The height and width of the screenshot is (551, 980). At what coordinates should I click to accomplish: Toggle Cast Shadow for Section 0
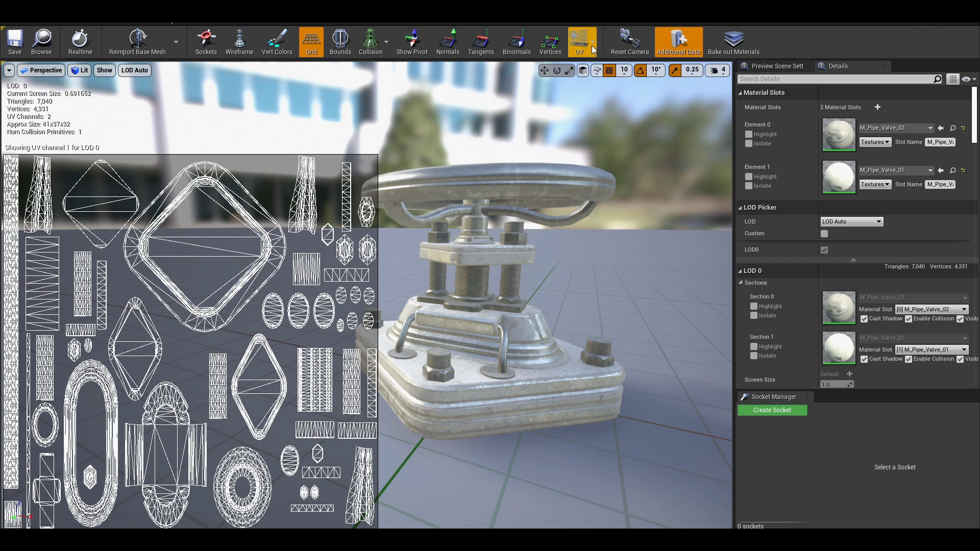pos(864,319)
